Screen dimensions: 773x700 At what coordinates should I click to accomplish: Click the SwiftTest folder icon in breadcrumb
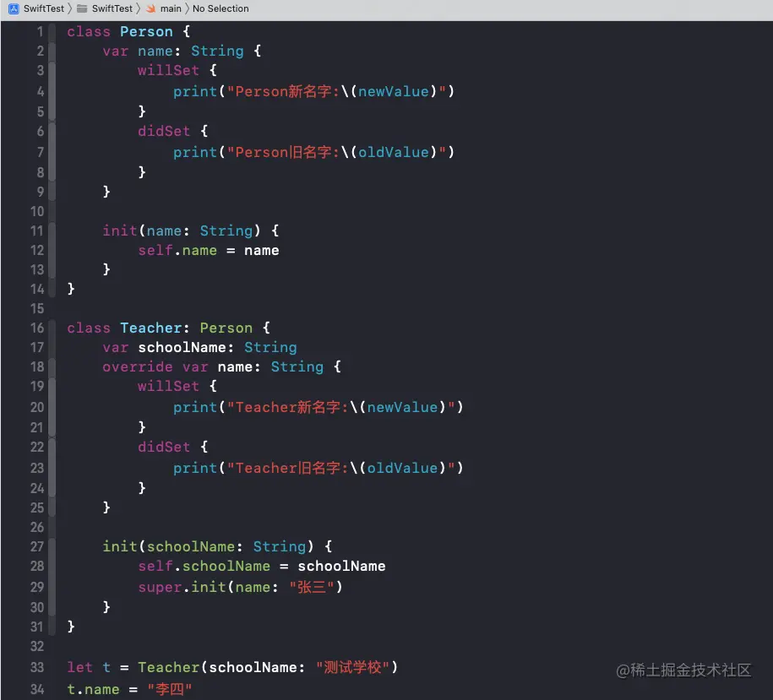tap(82, 8)
